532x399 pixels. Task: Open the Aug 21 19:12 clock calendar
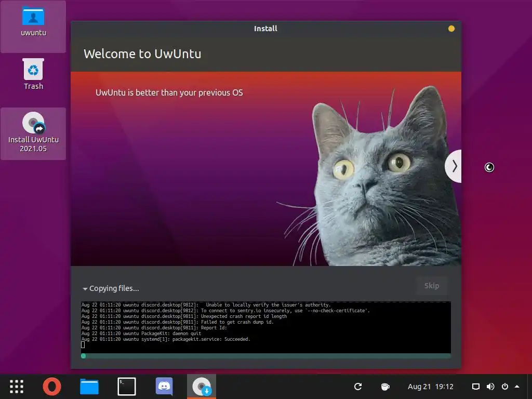(x=430, y=387)
